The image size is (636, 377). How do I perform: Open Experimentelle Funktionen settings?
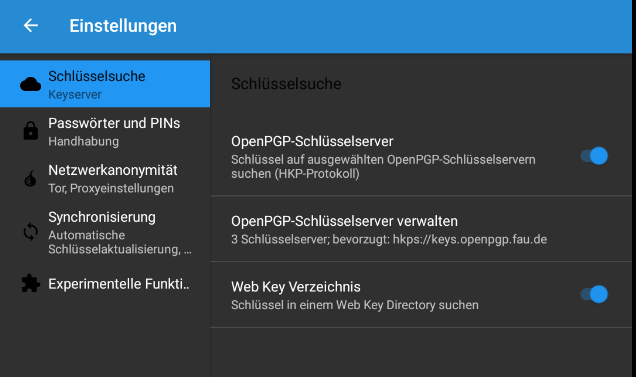point(105,284)
